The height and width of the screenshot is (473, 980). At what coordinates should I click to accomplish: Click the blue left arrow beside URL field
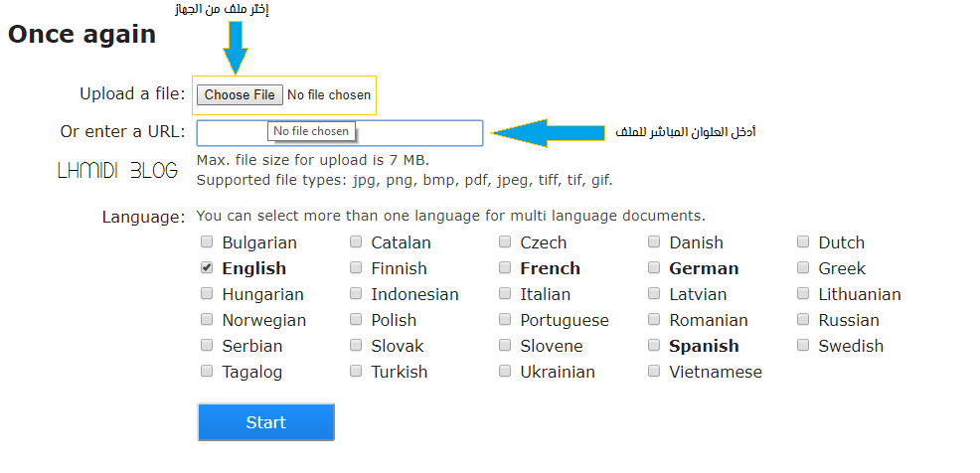(x=548, y=132)
